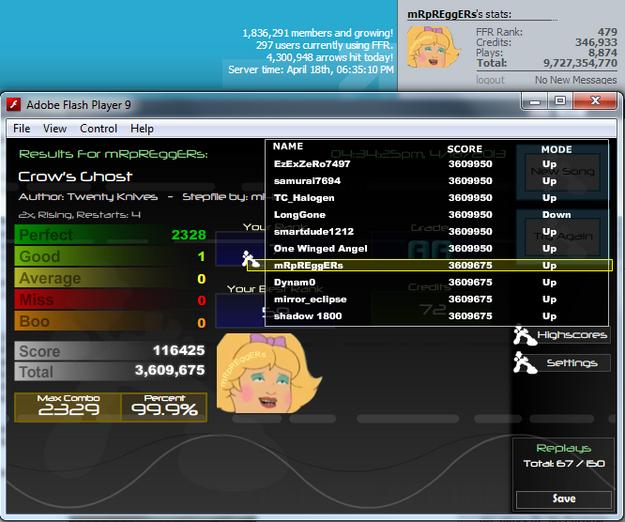Click the New Song button
The width and height of the screenshot is (625, 522).
563,172
